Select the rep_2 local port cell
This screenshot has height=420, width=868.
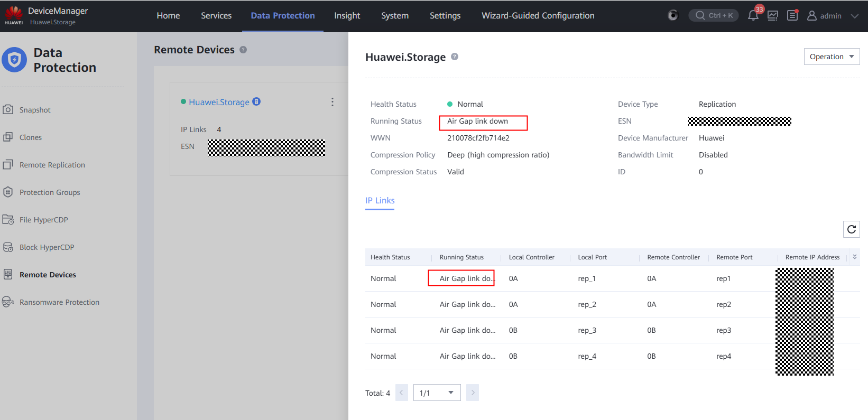(587, 304)
